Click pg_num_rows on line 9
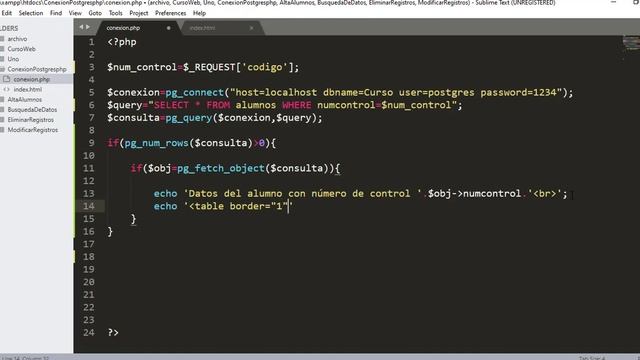The width and height of the screenshot is (640, 360). 156,143
